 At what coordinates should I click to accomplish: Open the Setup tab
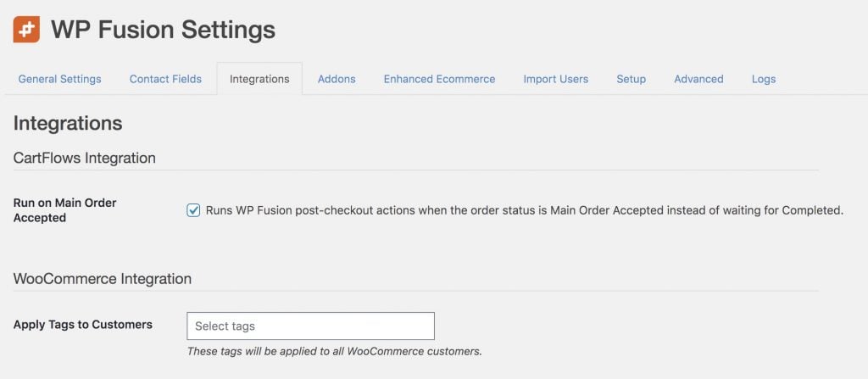pos(631,79)
